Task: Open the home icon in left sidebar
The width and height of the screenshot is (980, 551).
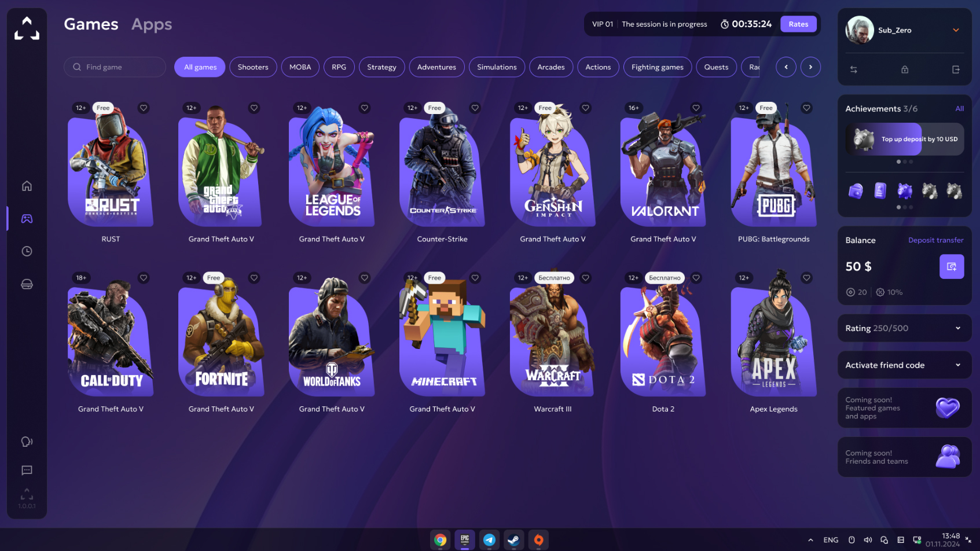Action: 27,186
